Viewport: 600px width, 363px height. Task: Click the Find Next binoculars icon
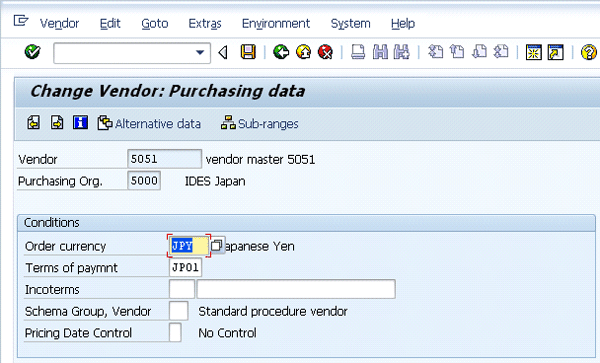pos(401,52)
